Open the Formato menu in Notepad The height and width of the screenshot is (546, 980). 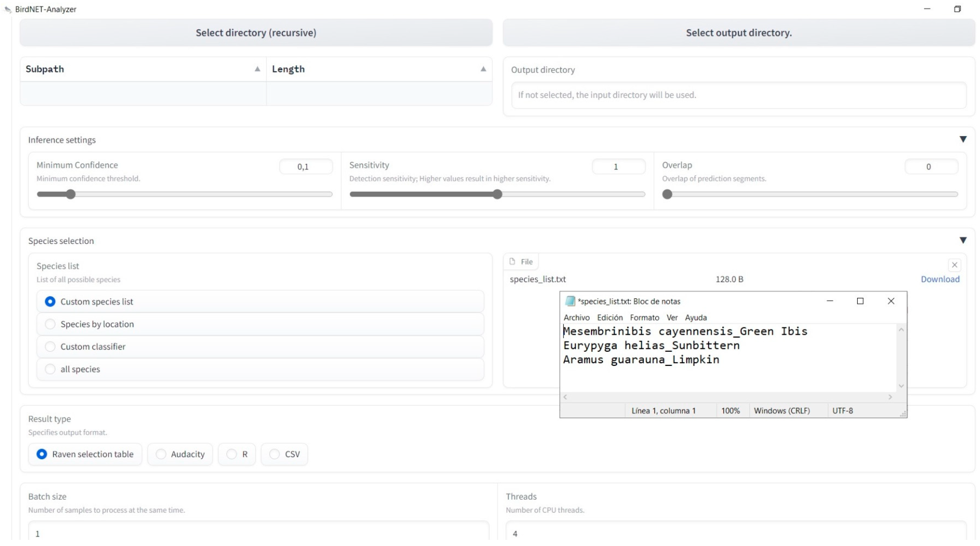(644, 317)
